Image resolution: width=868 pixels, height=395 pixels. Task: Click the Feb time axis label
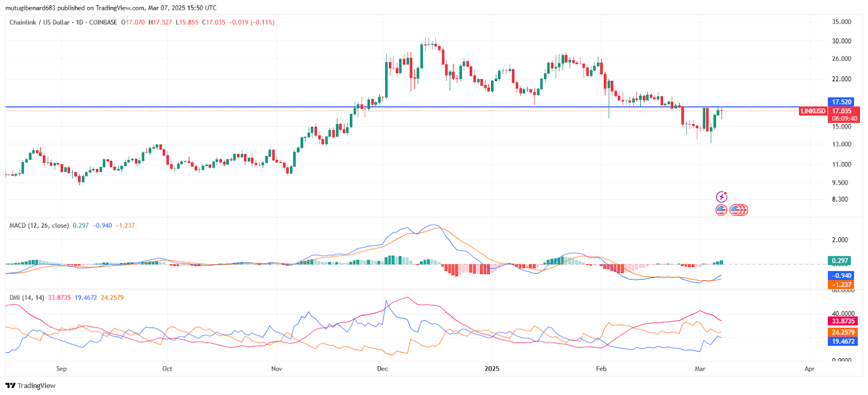(x=601, y=369)
